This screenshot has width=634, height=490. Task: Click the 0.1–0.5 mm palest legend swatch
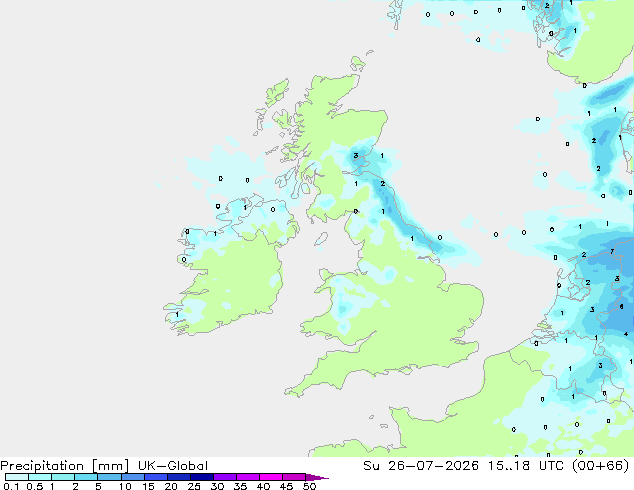coord(17,477)
